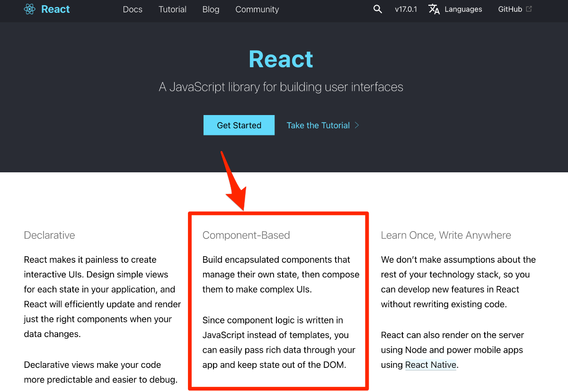The width and height of the screenshot is (568, 392).
Task: Follow the Take the Tutorial link
Action: (318, 125)
